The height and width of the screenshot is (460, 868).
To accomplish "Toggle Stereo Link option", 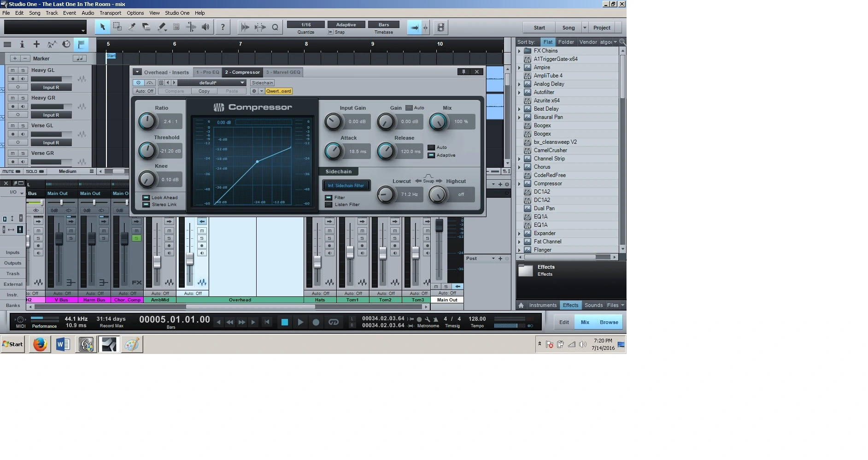I will click(146, 205).
